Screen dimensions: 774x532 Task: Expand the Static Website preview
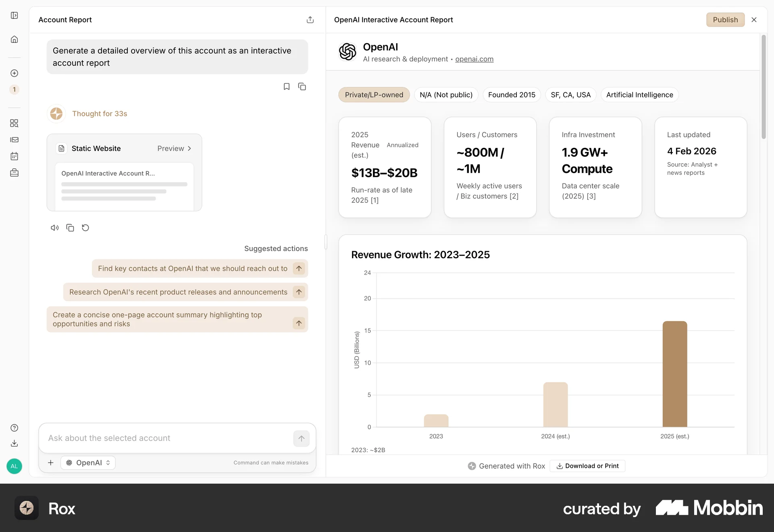click(x=174, y=148)
